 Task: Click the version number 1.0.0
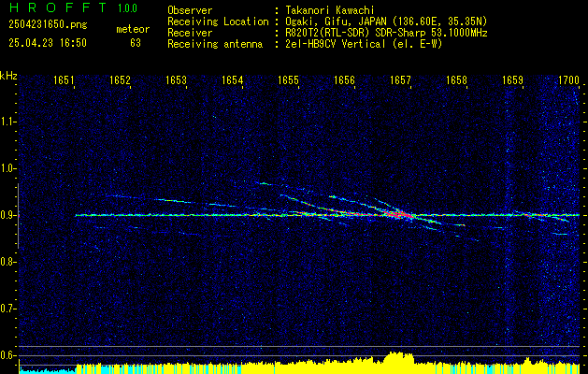tap(127, 8)
